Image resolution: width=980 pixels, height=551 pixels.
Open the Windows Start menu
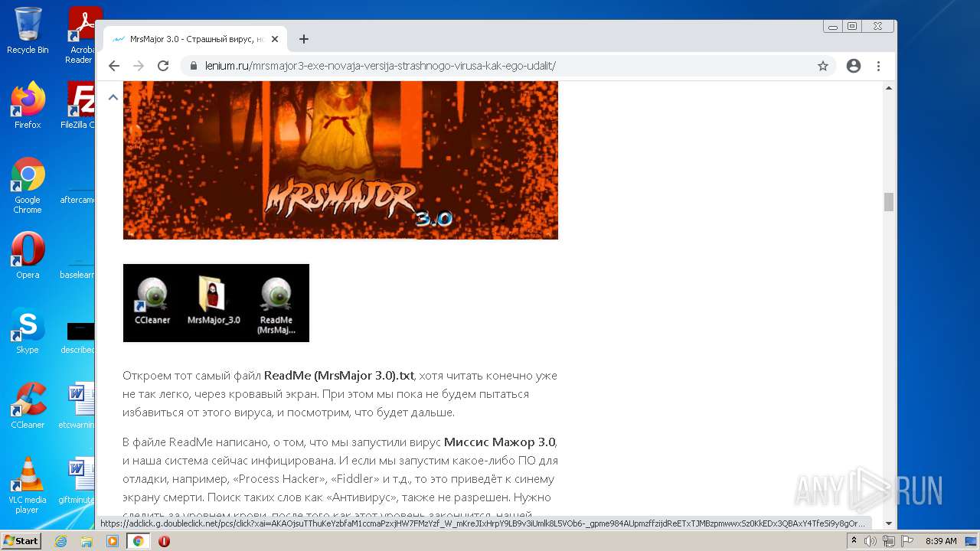(x=21, y=540)
